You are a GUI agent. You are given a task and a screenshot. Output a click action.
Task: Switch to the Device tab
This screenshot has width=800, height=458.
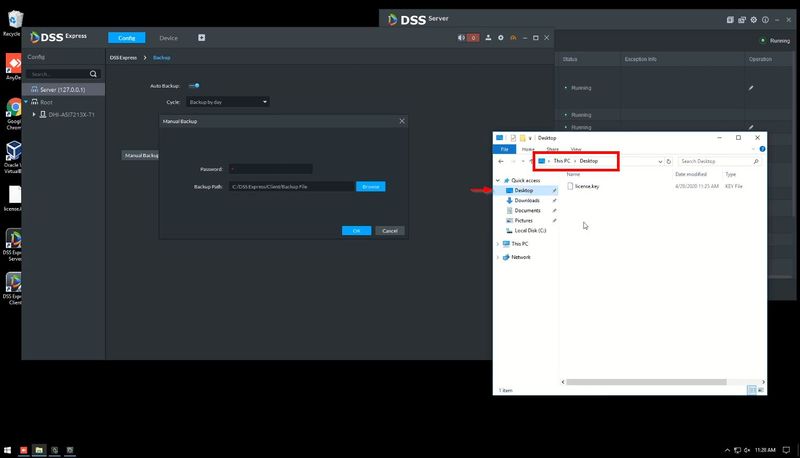(168, 38)
